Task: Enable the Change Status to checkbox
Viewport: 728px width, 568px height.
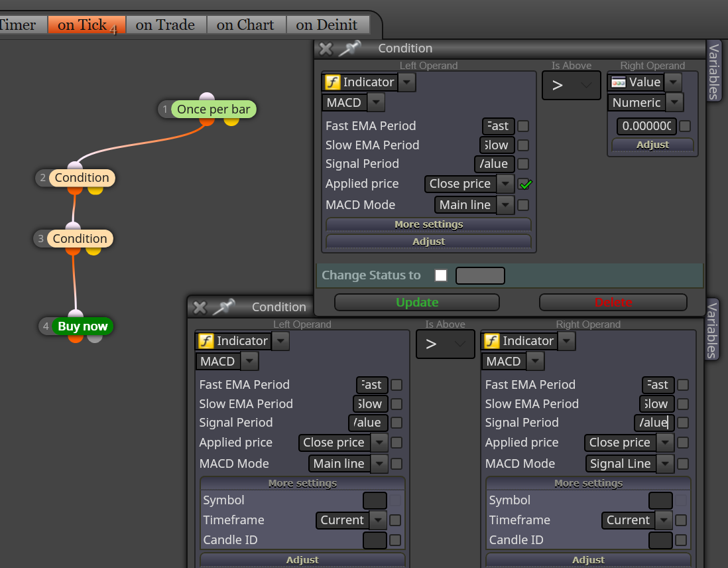Action: 441,275
